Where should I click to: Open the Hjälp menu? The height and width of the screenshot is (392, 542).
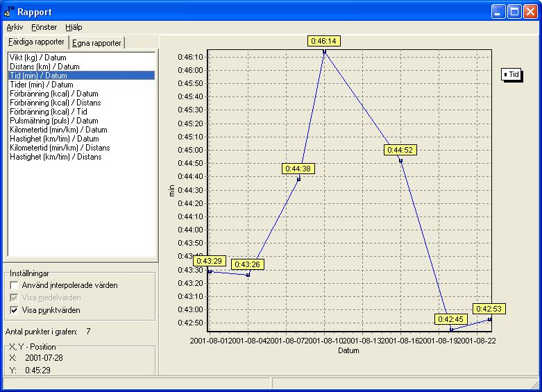point(74,27)
